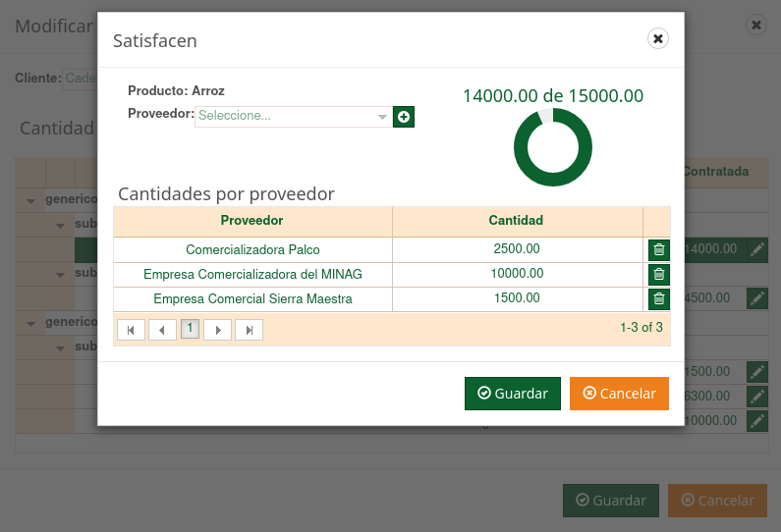
Task: Sort table by Cantidad column header
Action: [517, 221]
